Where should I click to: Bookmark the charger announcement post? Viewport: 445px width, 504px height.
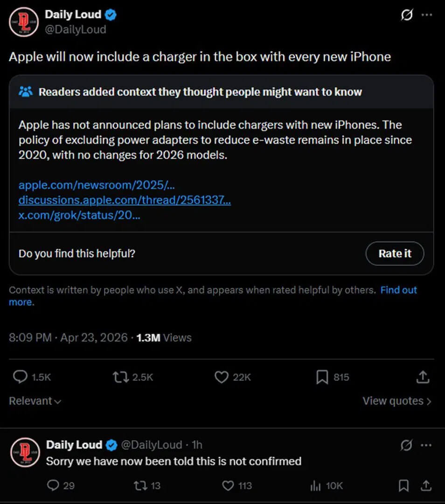(x=322, y=377)
